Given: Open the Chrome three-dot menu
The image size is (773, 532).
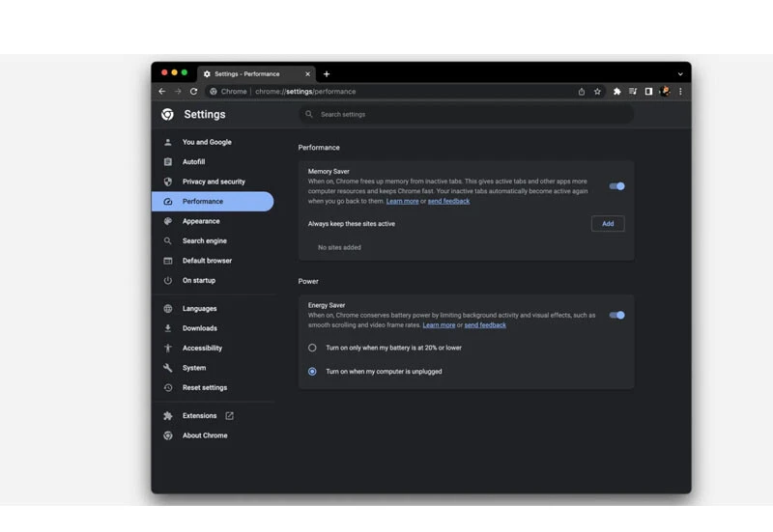Looking at the screenshot, I should pos(680,92).
